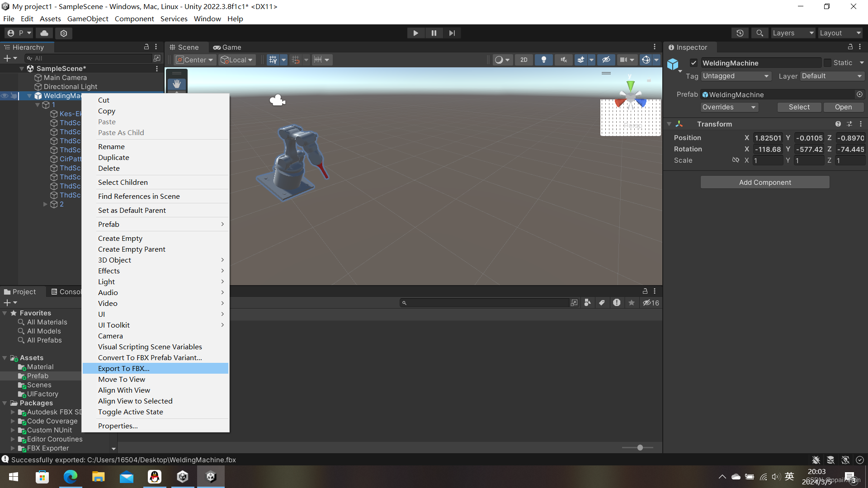Select the Hand tool in the Scene toolbar
Viewport: 868px width, 488px height.
tap(176, 83)
